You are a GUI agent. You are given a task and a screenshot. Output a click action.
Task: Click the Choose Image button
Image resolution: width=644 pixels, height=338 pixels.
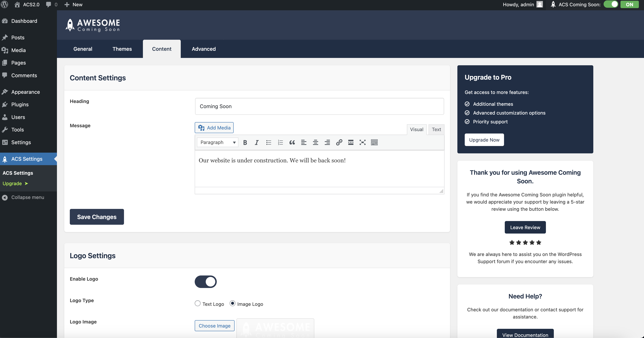point(215,326)
